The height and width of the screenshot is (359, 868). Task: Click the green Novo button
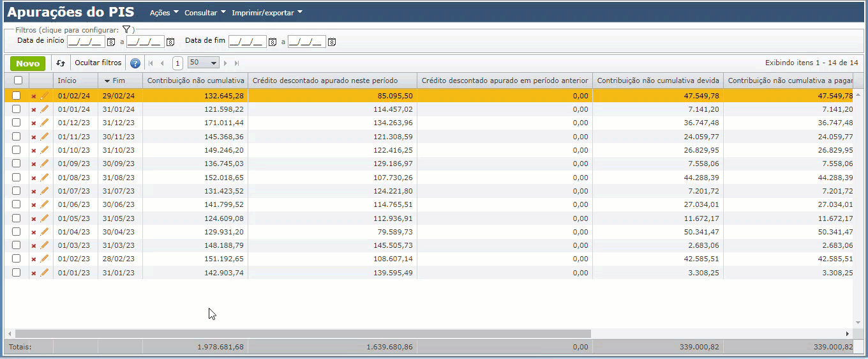27,63
